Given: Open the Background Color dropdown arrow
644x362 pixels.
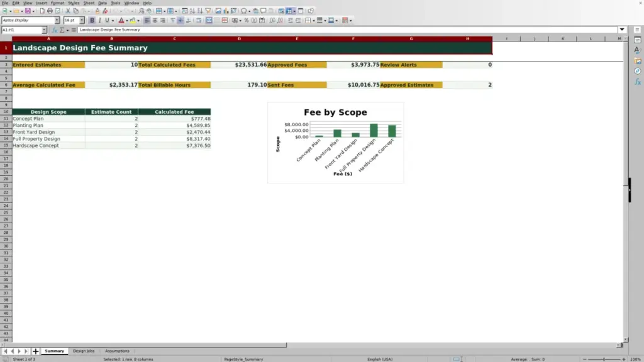Looking at the screenshot, I should pos(138,21).
